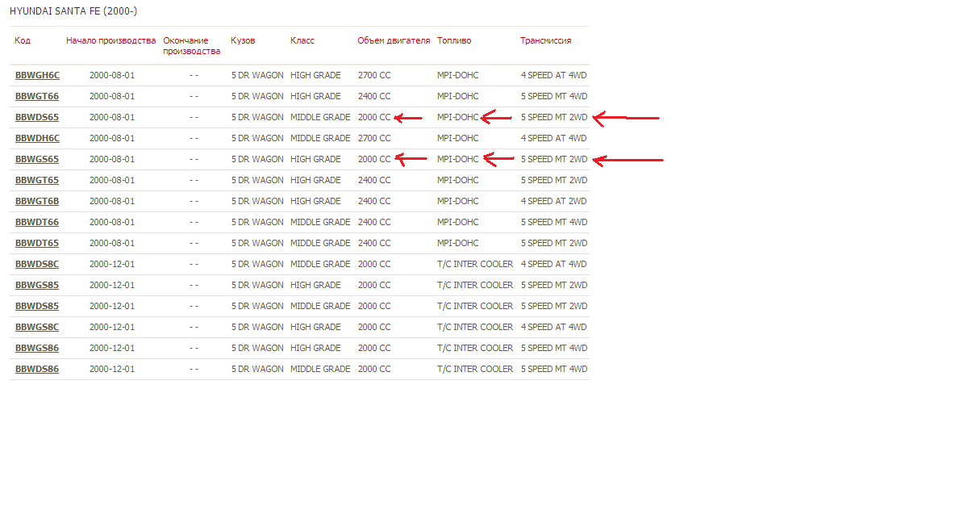Screen dimensions: 980x527
Task: Select 5 SPEED MT 2WD in BBWGS85 row
Action: [554, 285]
